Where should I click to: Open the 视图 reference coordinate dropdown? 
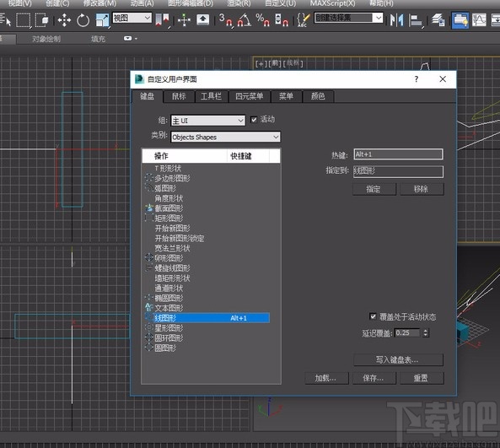(132, 18)
